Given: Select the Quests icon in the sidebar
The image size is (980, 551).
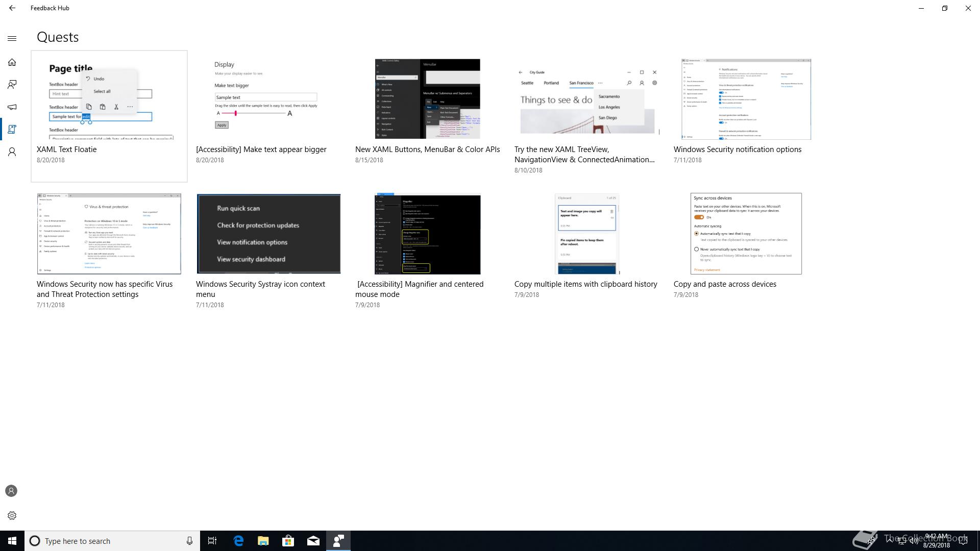Looking at the screenshot, I should coord(12,129).
